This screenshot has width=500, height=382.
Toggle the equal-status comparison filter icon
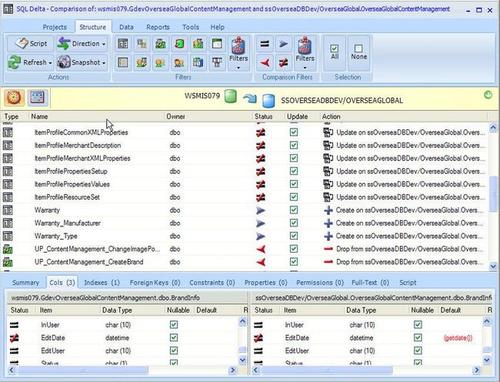265,44
